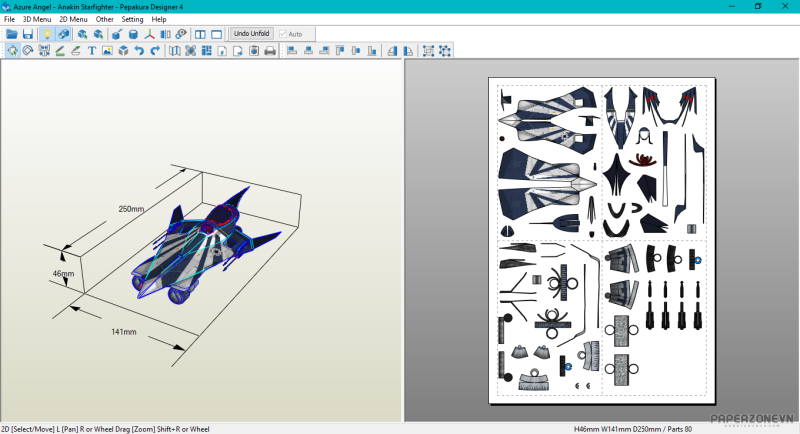The height and width of the screenshot is (434, 800).
Task: Click the Undo arrow icon
Action: (x=139, y=50)
